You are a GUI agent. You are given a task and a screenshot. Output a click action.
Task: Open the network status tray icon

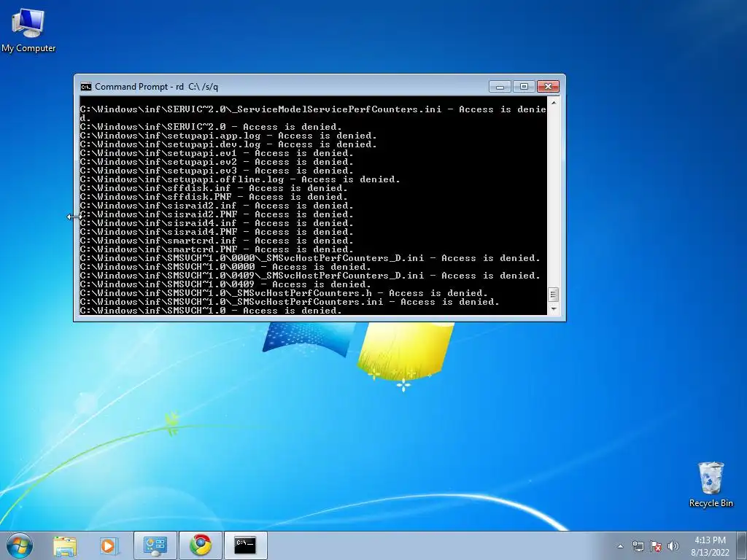click(638, 546)
